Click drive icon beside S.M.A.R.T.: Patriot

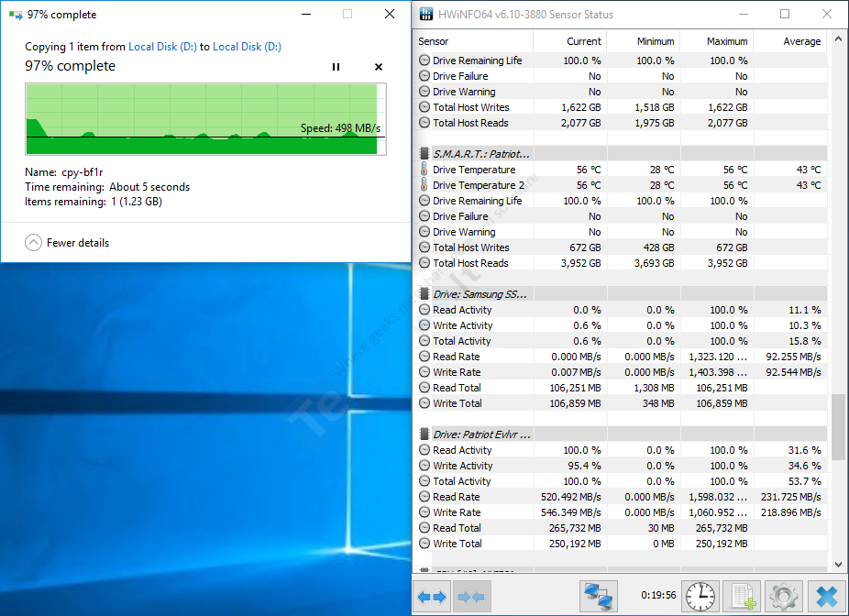pyautogui.click(x=425, y=154)
